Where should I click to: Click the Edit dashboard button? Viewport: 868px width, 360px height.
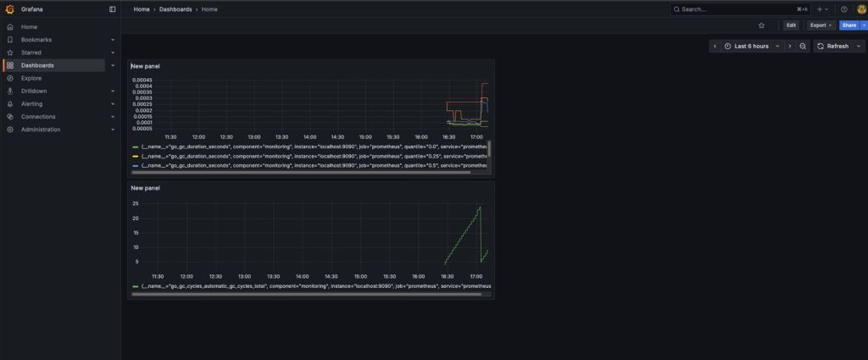791,25
